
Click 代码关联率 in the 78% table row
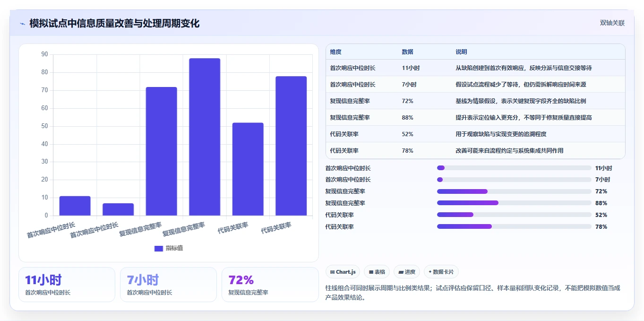344,151
